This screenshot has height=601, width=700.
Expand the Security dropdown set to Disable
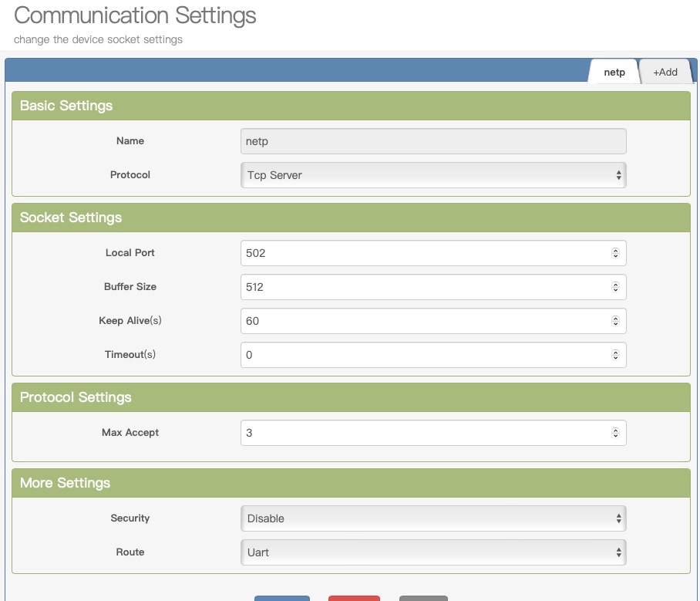(432, 518)
